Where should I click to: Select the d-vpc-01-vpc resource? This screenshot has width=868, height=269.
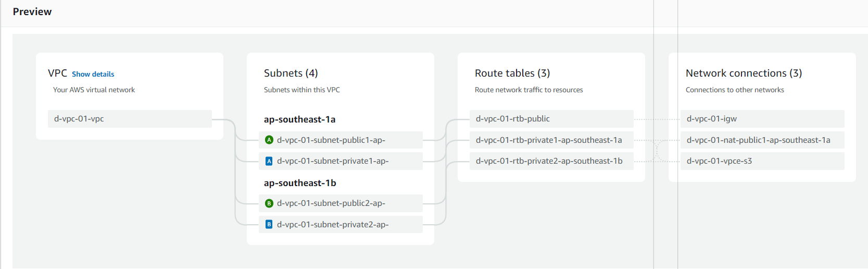click(79, 119)
